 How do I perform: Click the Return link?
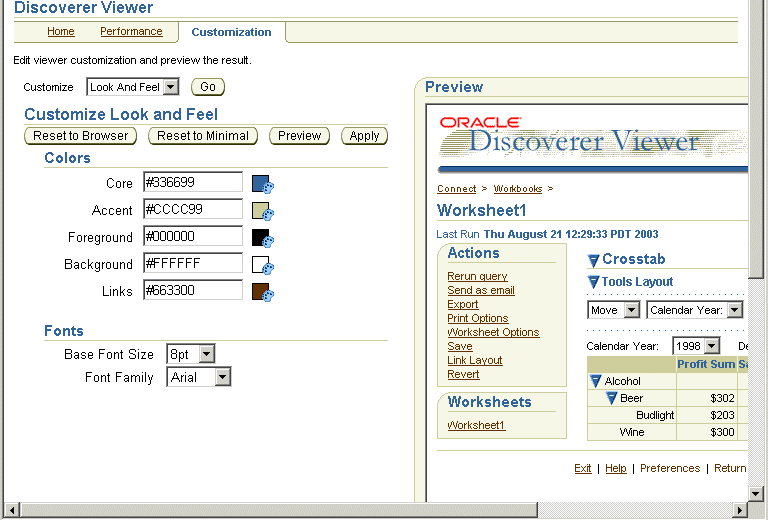pos(730,468)
